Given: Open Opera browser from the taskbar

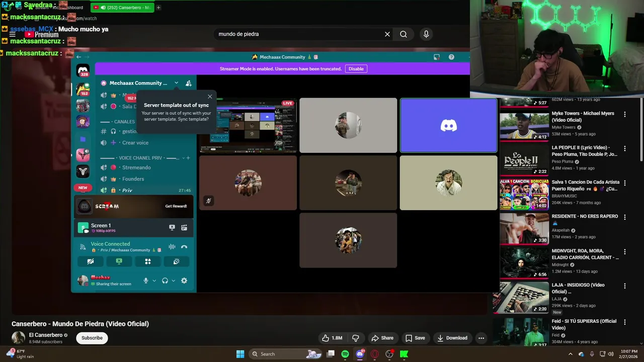Looking at the screenshot, I should [374, 354].
